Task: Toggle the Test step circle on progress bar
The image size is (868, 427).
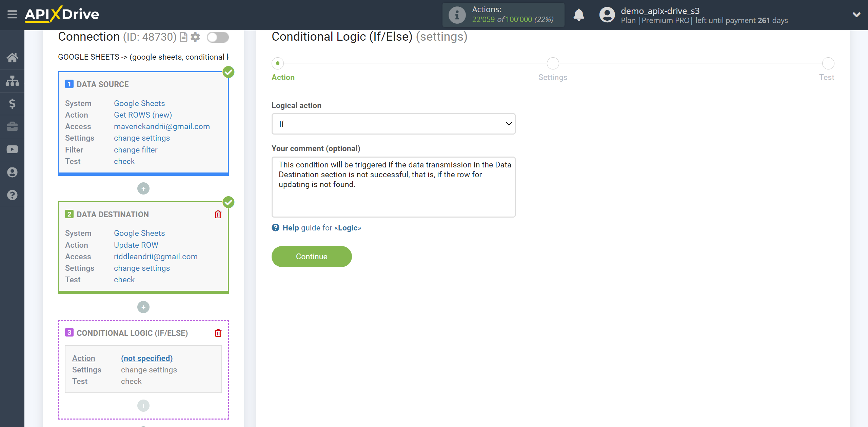Action: tap(828, 63)
